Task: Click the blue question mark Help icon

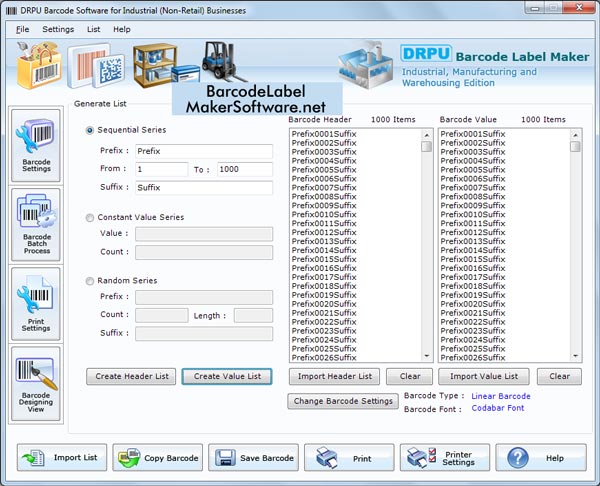Action: click(x=518, y=458)
